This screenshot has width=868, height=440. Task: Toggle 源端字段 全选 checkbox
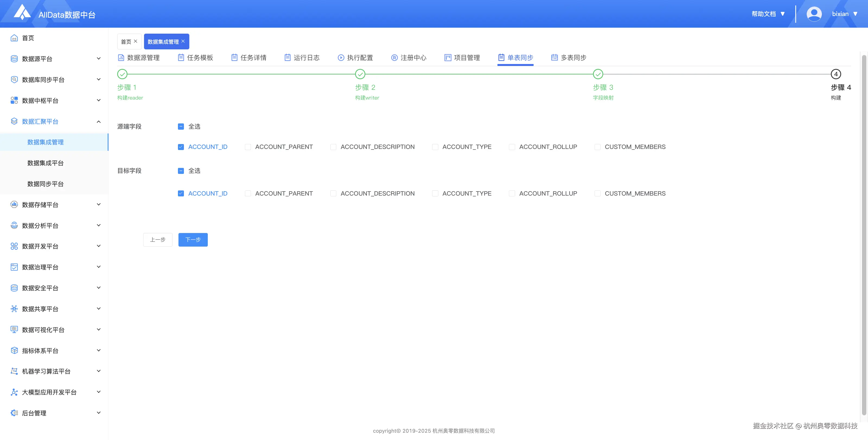click(x=181, y=126)
